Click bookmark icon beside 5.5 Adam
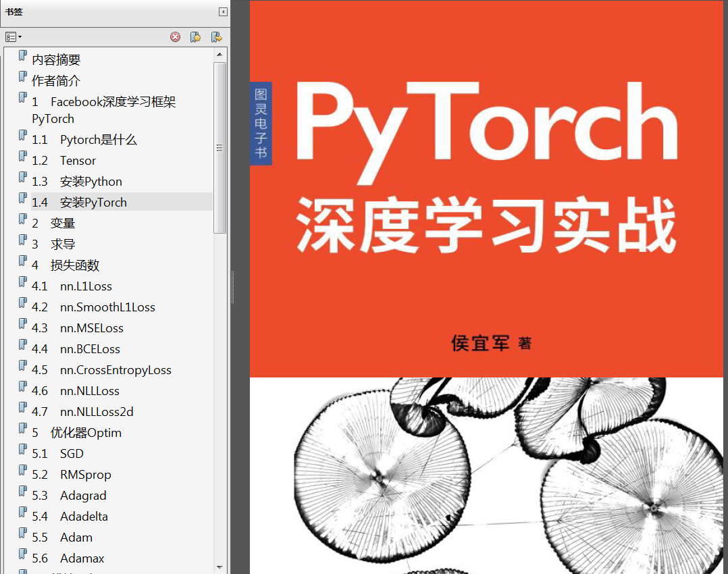Screen dimensions: 728x574 23,533
